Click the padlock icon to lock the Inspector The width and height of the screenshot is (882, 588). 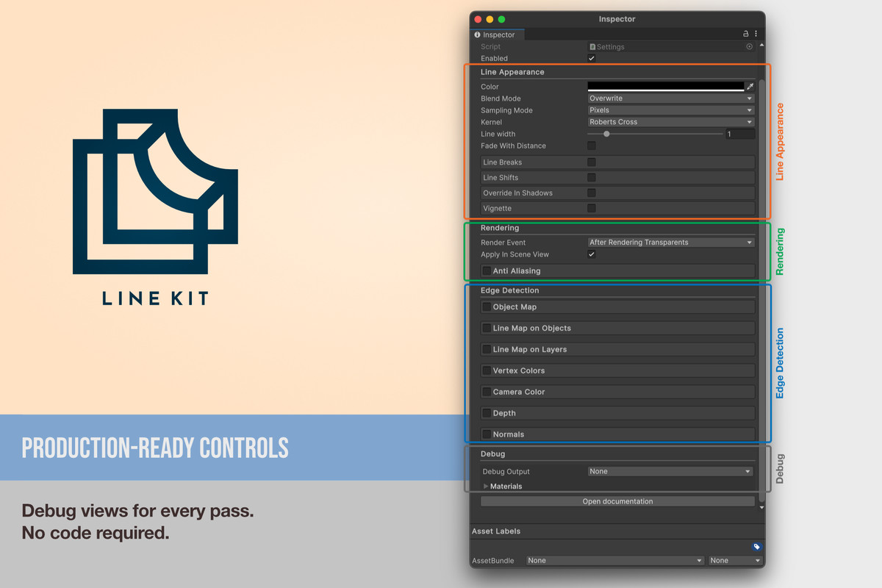point(745,33)
